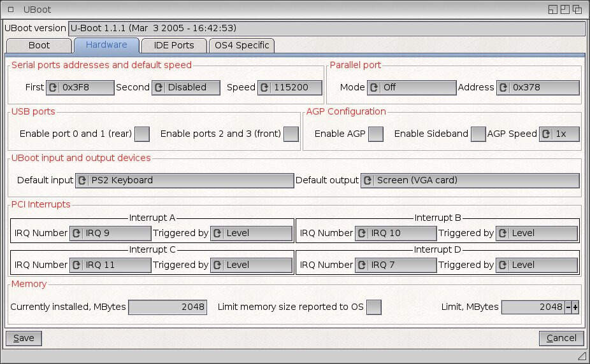This screenshot has width=590, height=364.
Task: Toggle Enable ports 2 and 3 (front)
Action: 291,134
